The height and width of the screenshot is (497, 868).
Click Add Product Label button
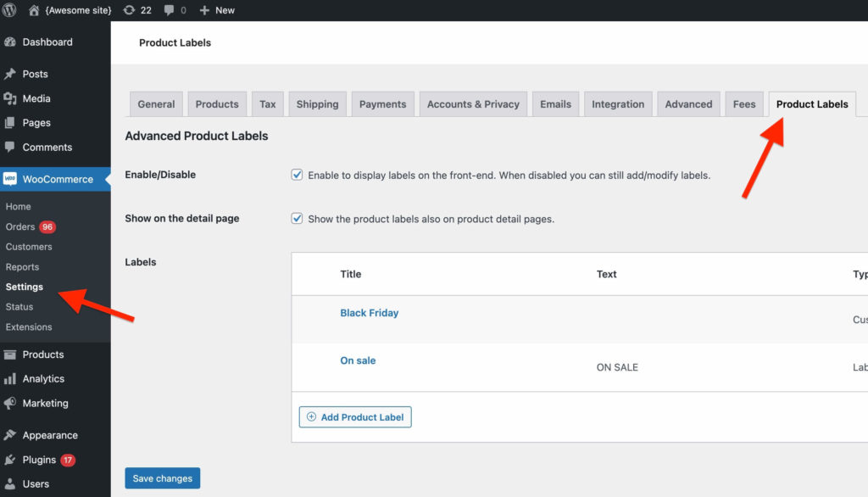(355, 417)
